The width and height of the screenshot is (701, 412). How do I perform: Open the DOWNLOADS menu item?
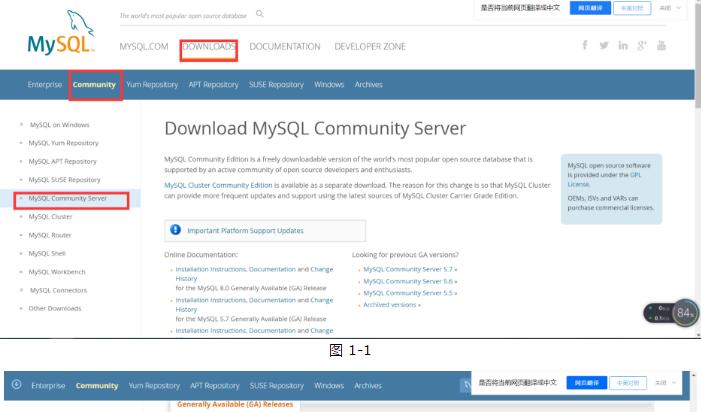coord(209,46)
